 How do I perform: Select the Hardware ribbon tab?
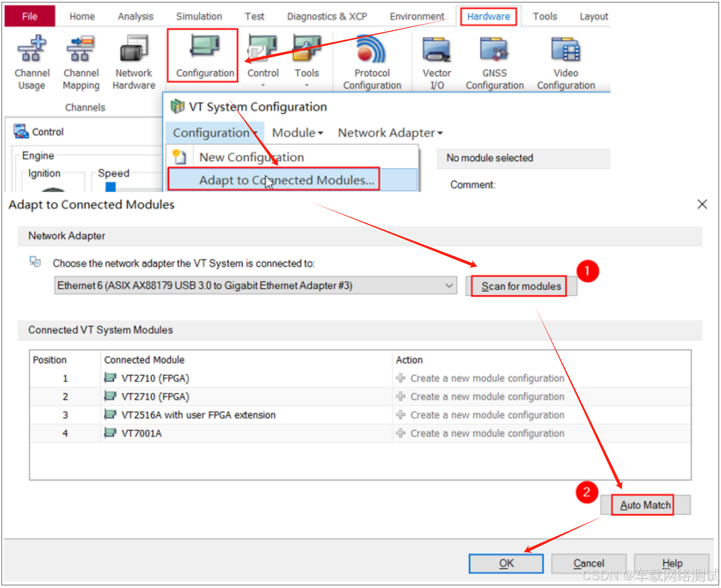[488, 17]
